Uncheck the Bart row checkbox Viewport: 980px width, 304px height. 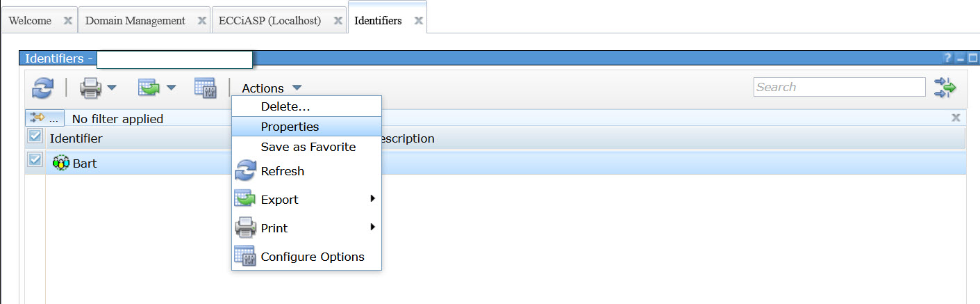click(x=35, y=160)
